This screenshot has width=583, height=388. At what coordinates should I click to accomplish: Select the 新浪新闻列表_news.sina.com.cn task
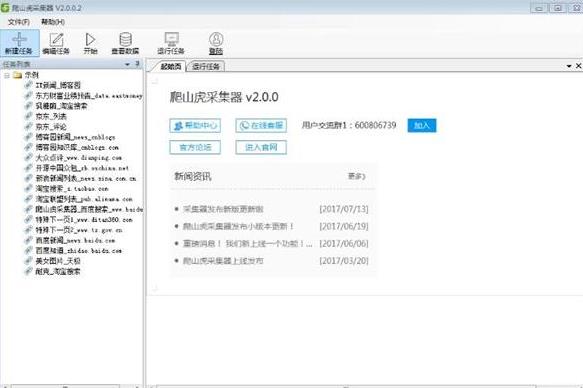[x=86, y=178]
